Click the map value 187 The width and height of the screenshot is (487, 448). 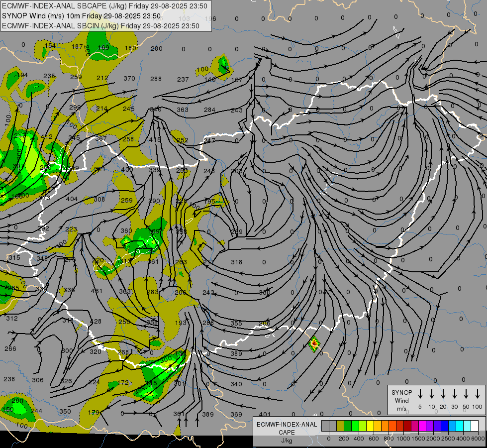pos(77,47)
